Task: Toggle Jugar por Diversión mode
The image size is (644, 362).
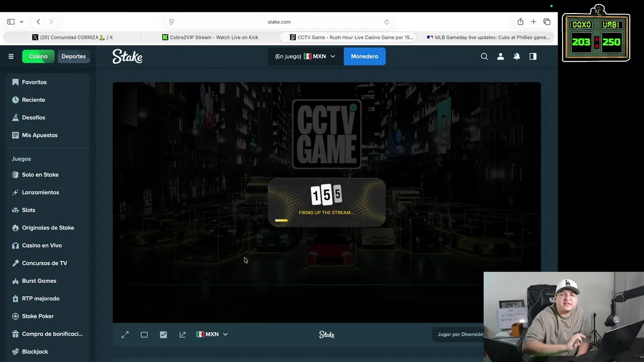Action: 459,334
